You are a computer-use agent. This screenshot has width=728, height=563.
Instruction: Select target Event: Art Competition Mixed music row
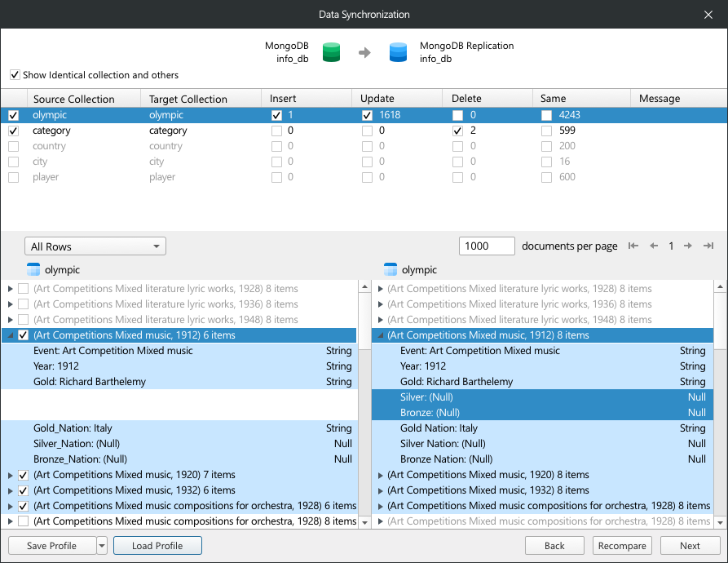coord(542,351)
